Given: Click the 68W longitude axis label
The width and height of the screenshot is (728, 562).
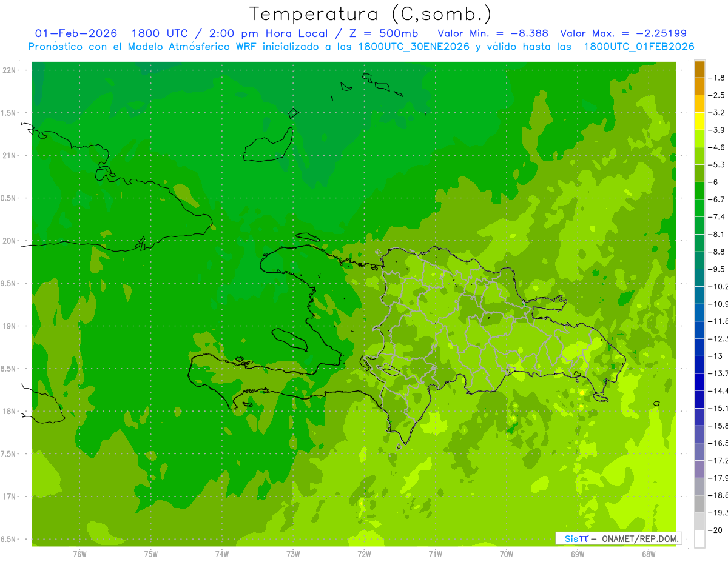Looking at the screenshot, I should 649,554.
